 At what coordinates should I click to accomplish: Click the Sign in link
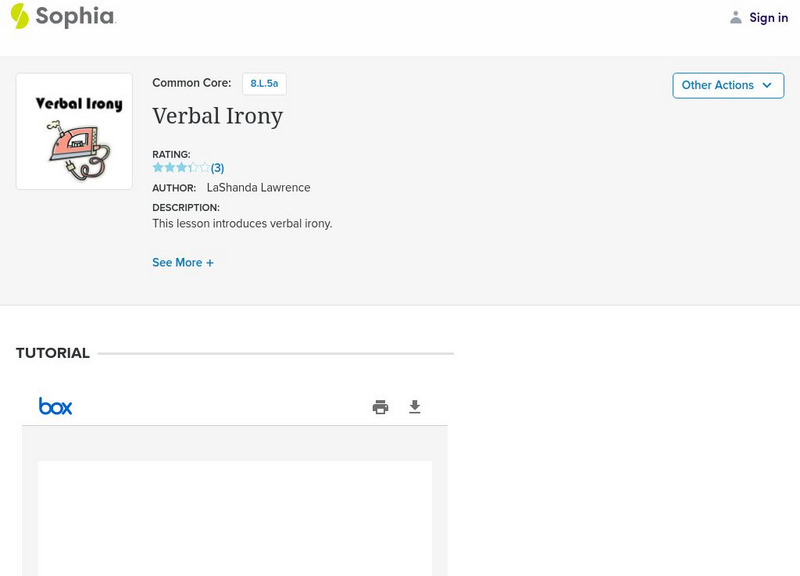(768, 18)
